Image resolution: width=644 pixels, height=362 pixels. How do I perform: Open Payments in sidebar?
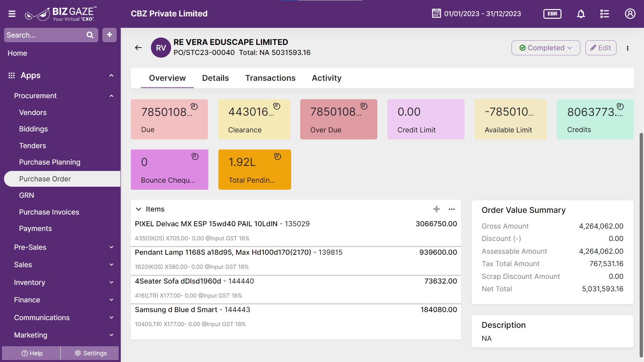tap(36, 229)
